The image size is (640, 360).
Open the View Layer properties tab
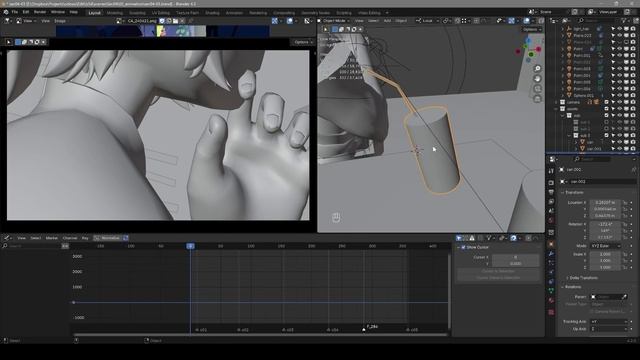[x=551, y=202]
